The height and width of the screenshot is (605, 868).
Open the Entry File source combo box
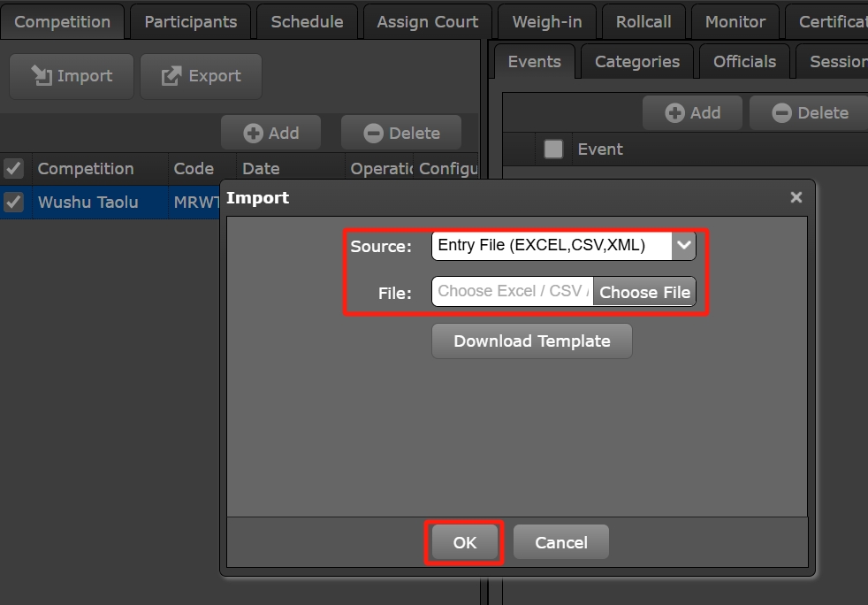pyautogui.click(x=552, y=246)
